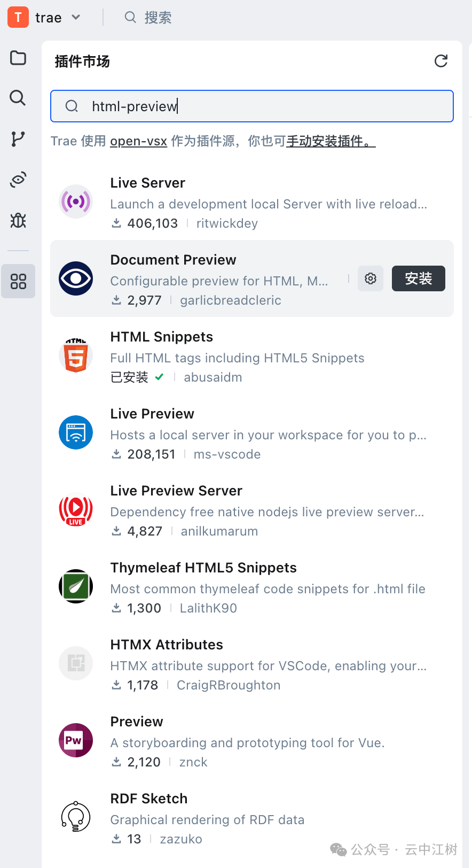Select the HTML Snippets title

coord(162,337)
